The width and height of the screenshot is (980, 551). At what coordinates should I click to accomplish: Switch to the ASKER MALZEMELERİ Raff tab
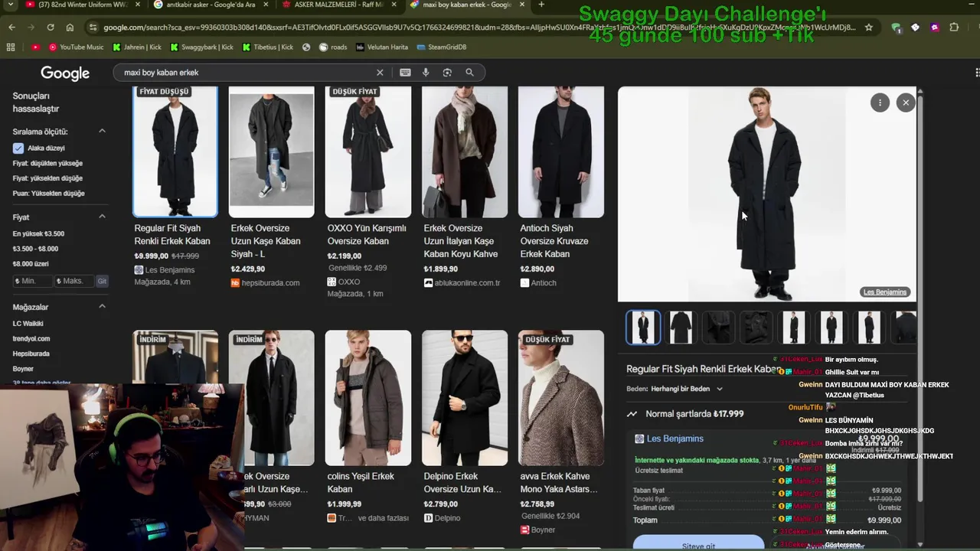pos(337,5)
